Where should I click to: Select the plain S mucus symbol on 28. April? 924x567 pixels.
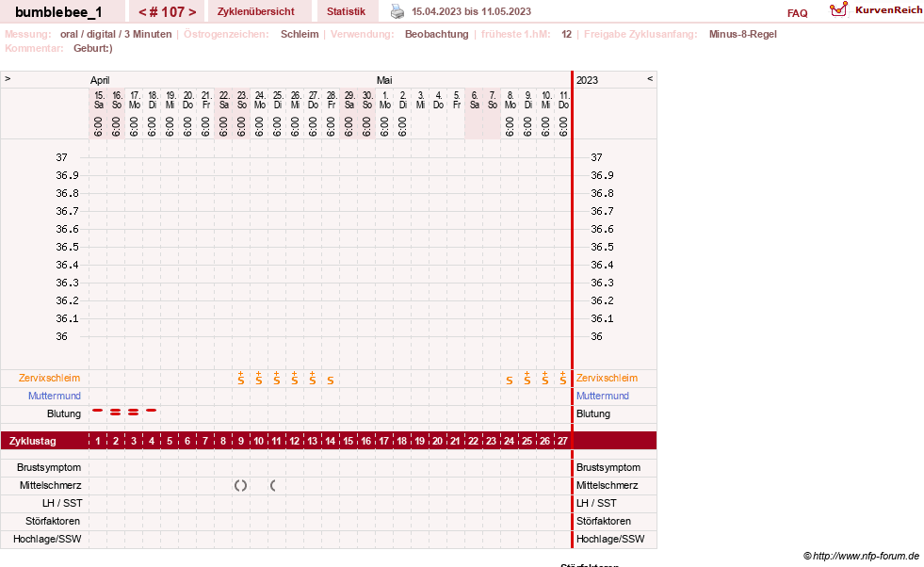330,381
